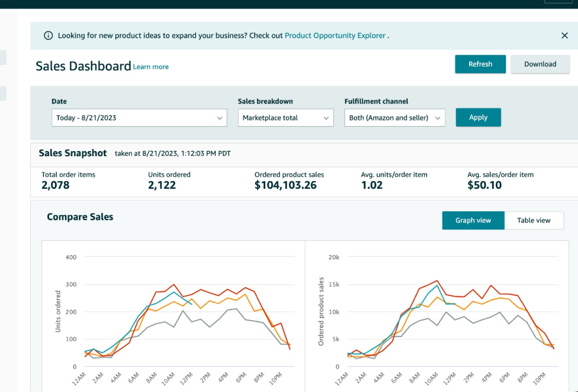578x392 pixels.
Task: Click the info icon in the banner
Action: [x=48, y=36]
